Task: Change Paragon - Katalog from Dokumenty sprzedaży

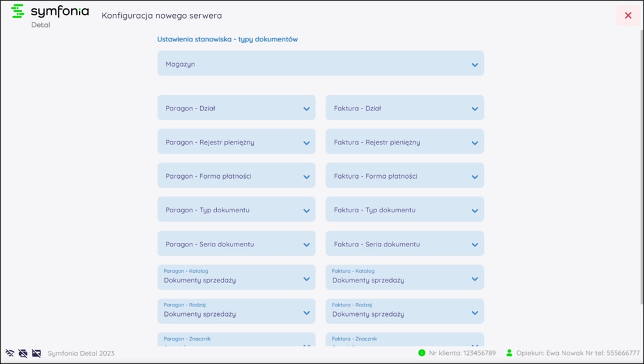Action: [x=236, y=278]
